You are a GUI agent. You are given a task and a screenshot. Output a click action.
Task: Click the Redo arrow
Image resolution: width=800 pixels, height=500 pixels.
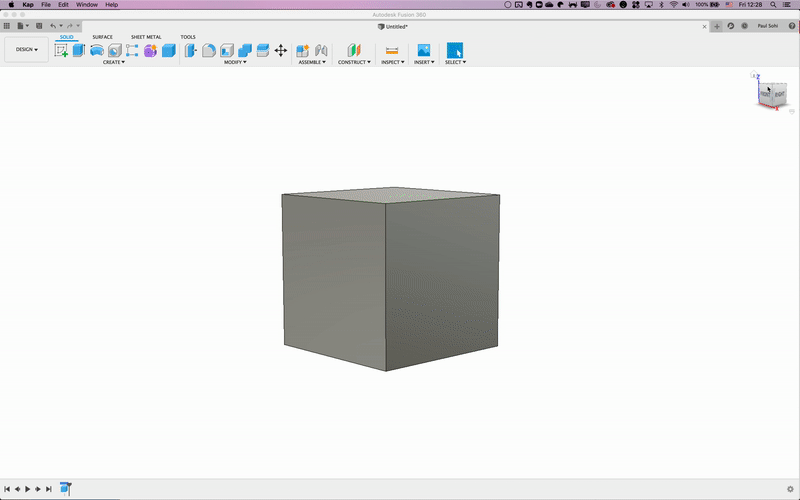[70, 26]
